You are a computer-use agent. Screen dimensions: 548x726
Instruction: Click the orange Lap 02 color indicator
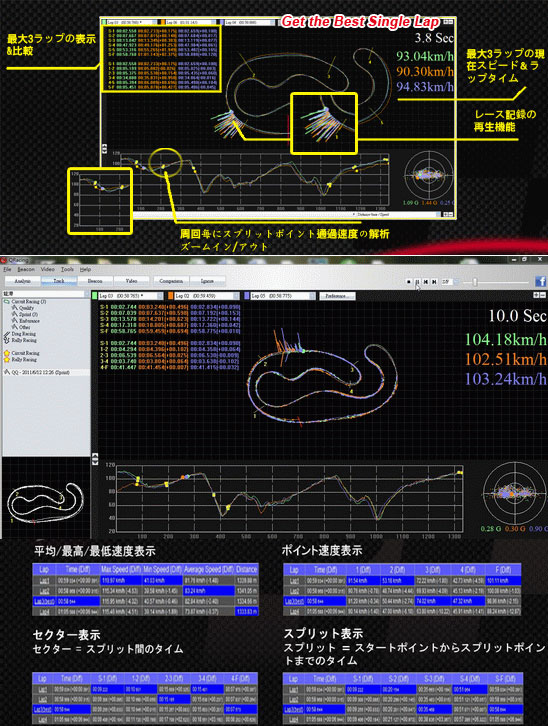(x=171, y=295)
